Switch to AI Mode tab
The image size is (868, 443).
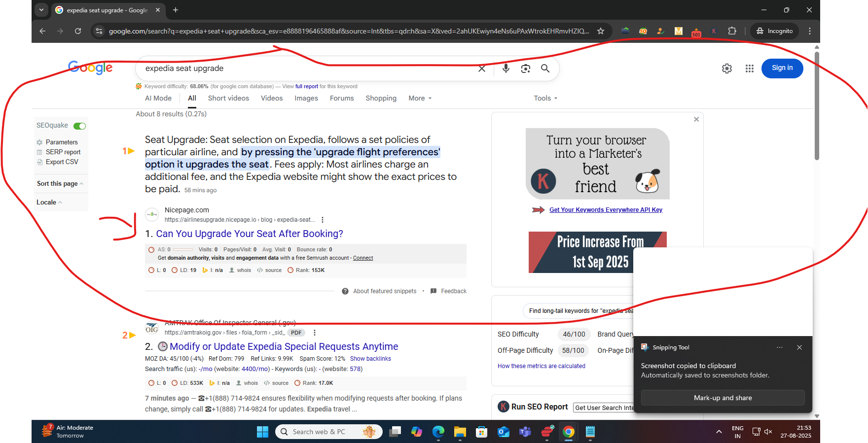click(158, 98)
